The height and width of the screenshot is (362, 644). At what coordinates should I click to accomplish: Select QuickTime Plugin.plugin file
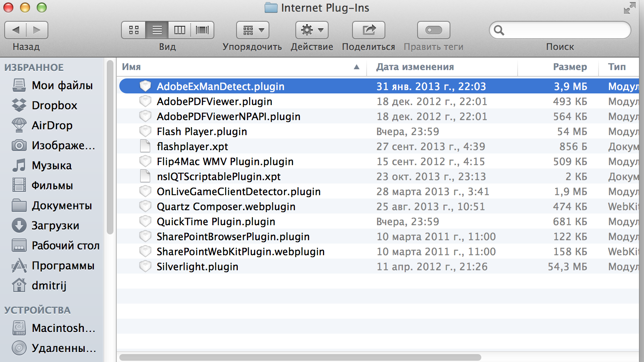378,221
